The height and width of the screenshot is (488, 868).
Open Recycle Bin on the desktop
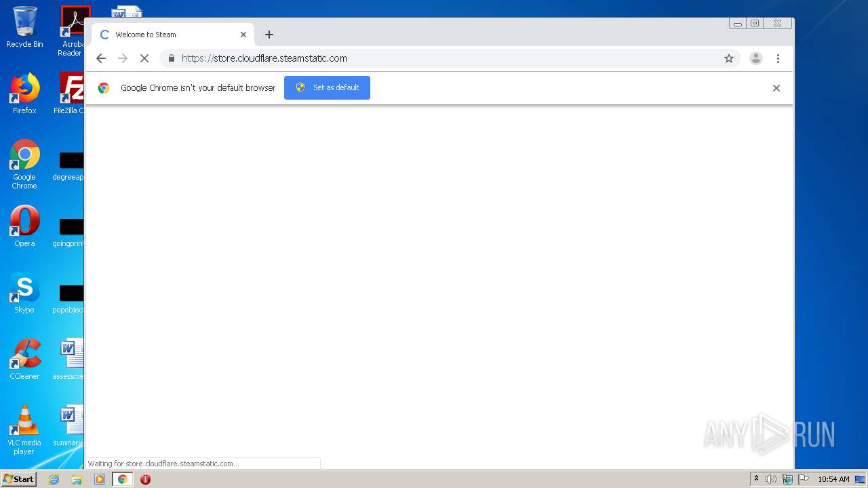tap(24, 27)
